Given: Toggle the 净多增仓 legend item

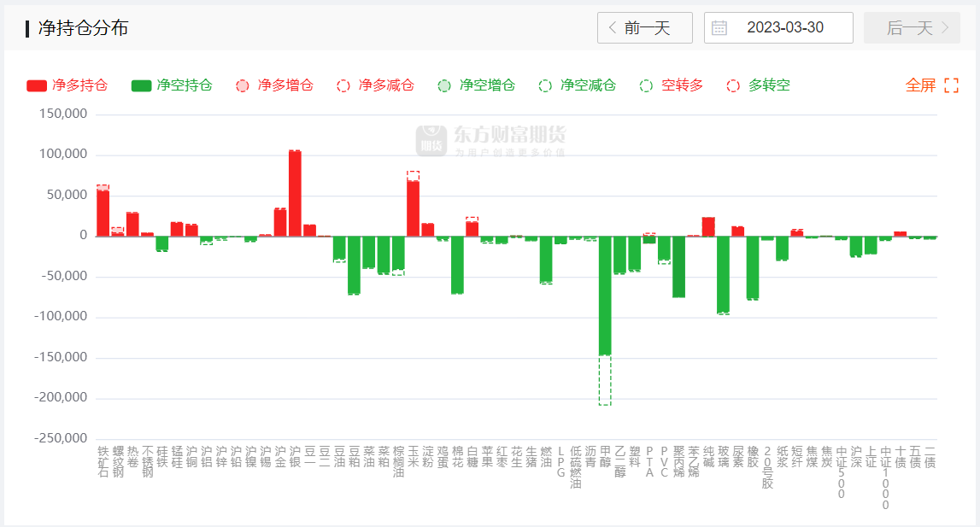Looking at the screenshot, I should (274, 85).
